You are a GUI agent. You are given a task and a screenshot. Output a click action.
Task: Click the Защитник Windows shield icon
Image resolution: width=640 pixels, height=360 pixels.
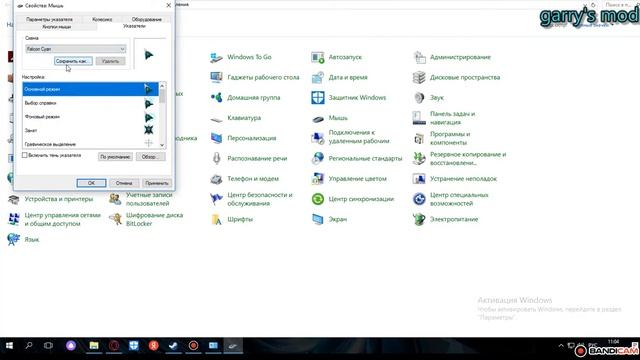[x=318, y=98]
